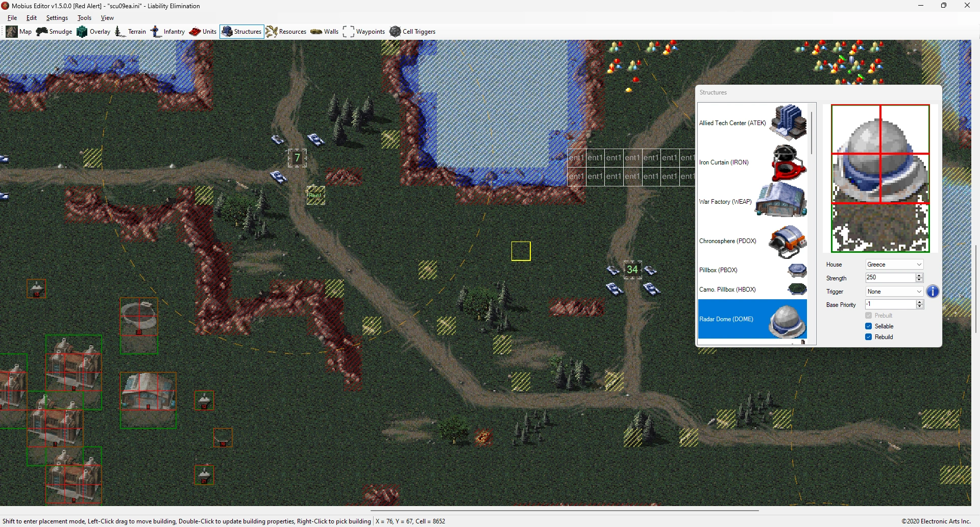Select War Factory (WEAP) in the list
This screenshot has width=980, height=527.
pyautogui.click(x=753, y=202)
